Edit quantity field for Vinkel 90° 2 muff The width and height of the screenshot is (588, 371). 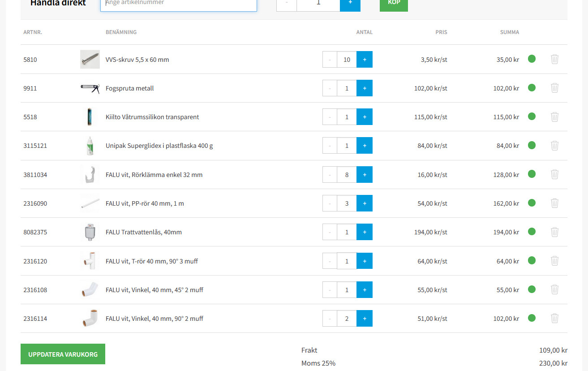[x=347, y=319]
